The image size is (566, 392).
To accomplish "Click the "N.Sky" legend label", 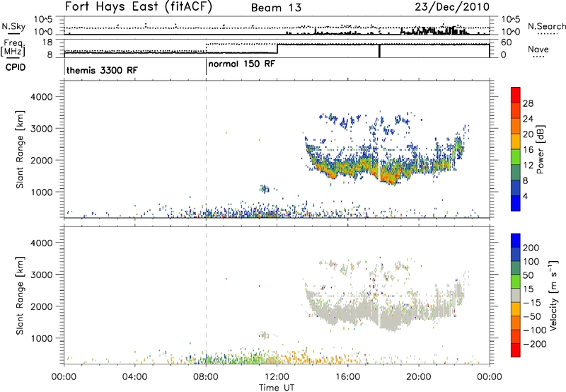I will [13, 26].
